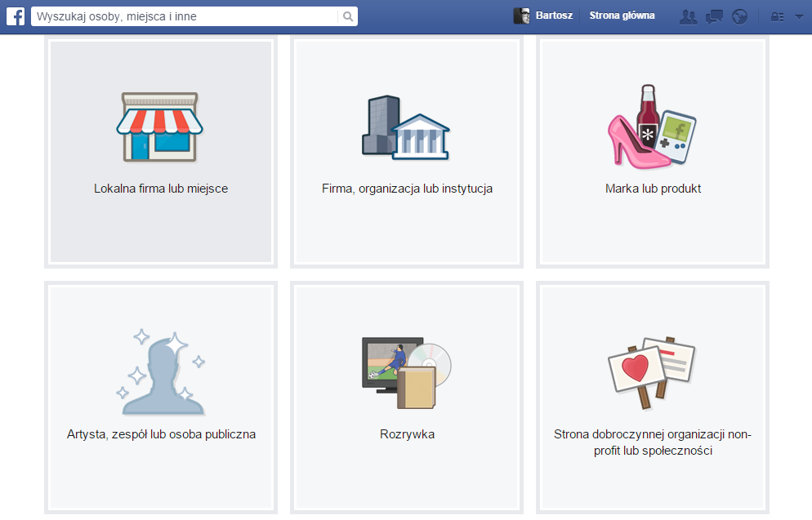Click the shoe, bottle and gamepad icon
The image size is (812, 520).
[652, 127]
